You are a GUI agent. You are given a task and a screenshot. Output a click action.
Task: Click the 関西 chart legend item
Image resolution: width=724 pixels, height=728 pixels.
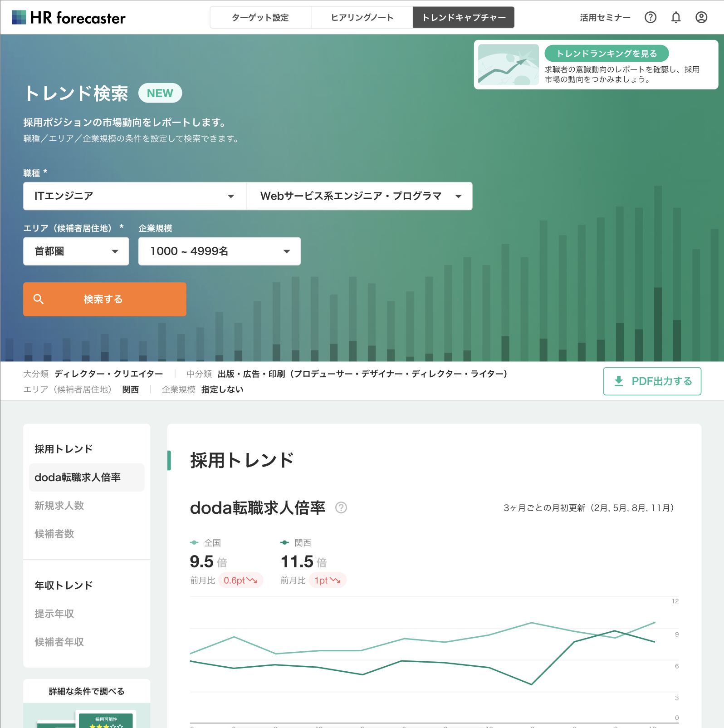tap(296, 542)
